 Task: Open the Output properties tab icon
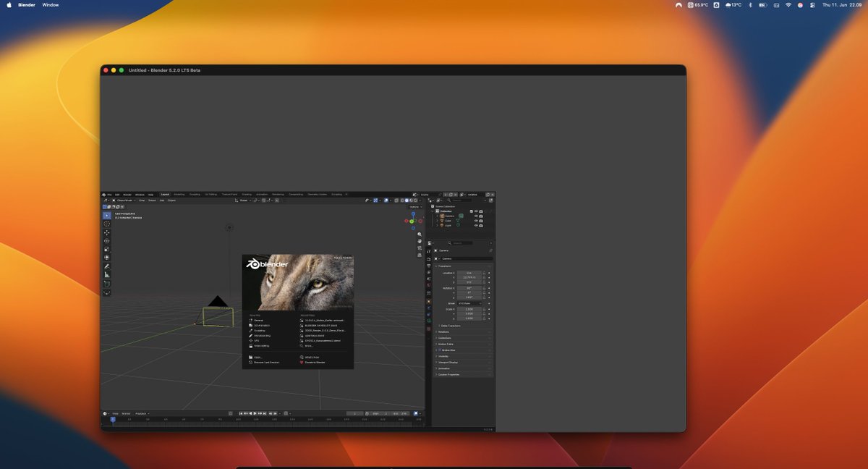429,266
